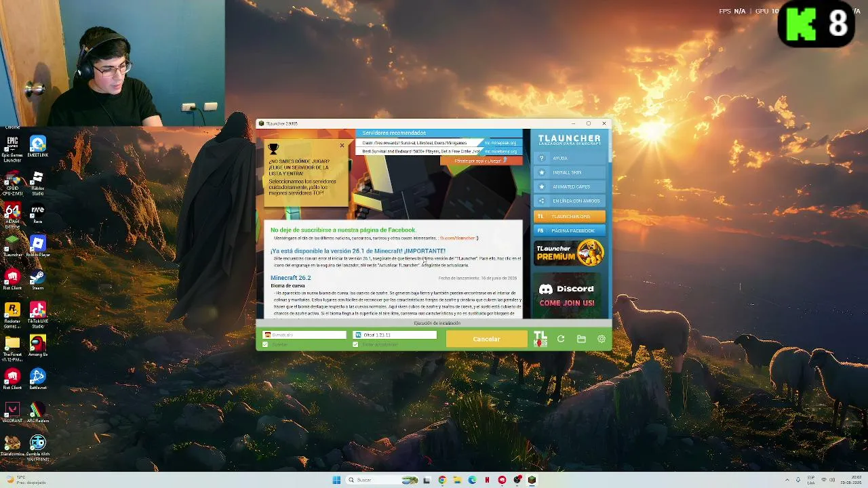Toggle the force update checkbox

(355, 344)
